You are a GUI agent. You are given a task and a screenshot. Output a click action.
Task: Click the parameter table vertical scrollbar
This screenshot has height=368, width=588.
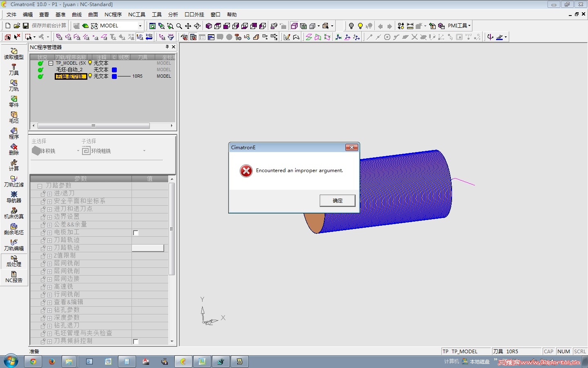pyautogui.click(x=172, y=229)
